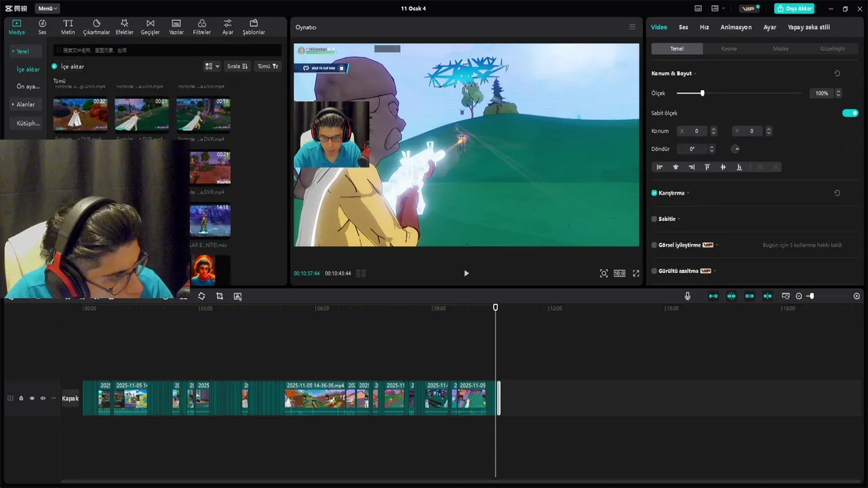Enable the Gürültü azaltma checkbox
The height and width of the screenshot is (488, 868).
point(654,271)
